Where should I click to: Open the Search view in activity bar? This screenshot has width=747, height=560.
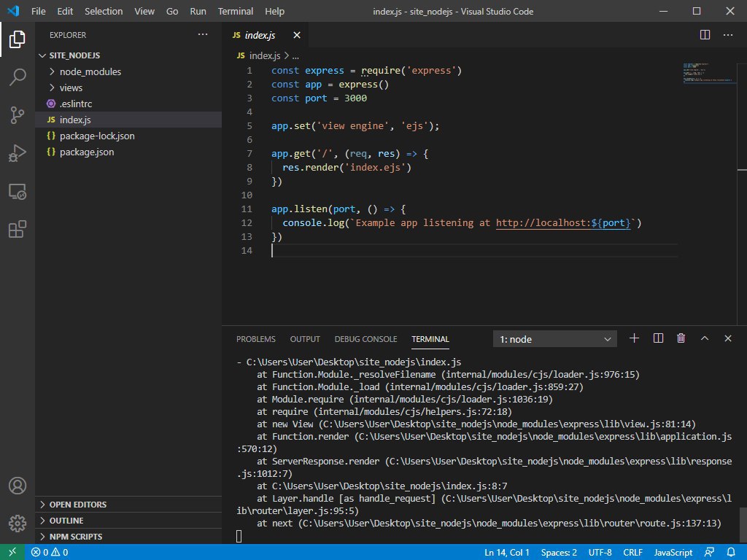pos(18,77)
